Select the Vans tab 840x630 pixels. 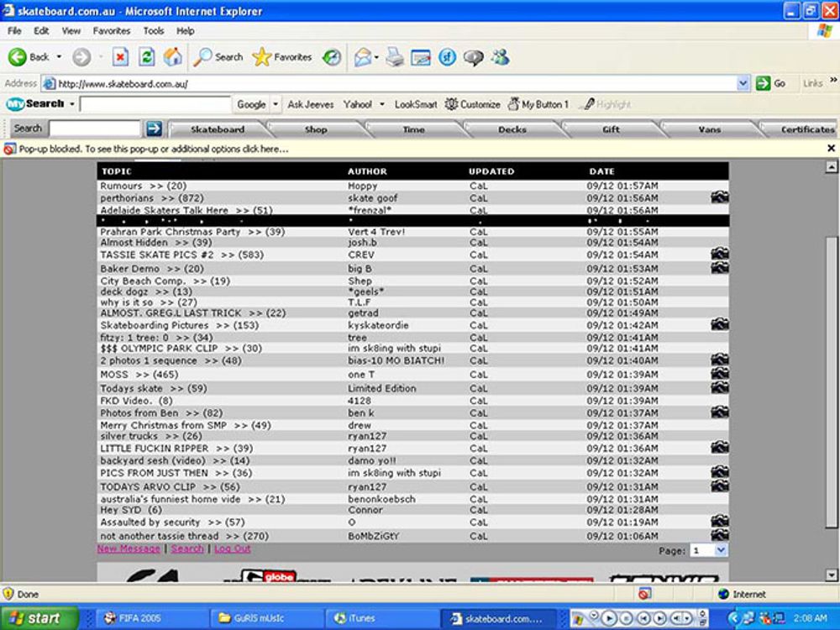point(709,129)
